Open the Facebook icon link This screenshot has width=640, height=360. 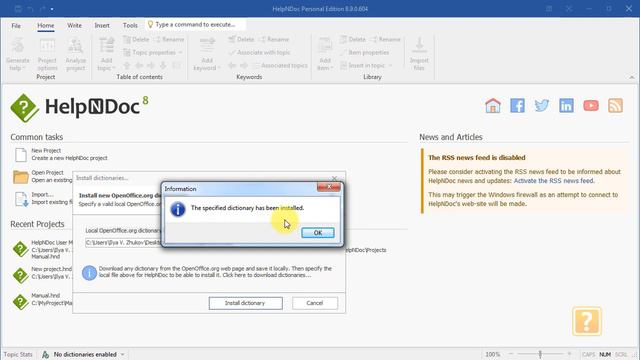pos(517,106)
